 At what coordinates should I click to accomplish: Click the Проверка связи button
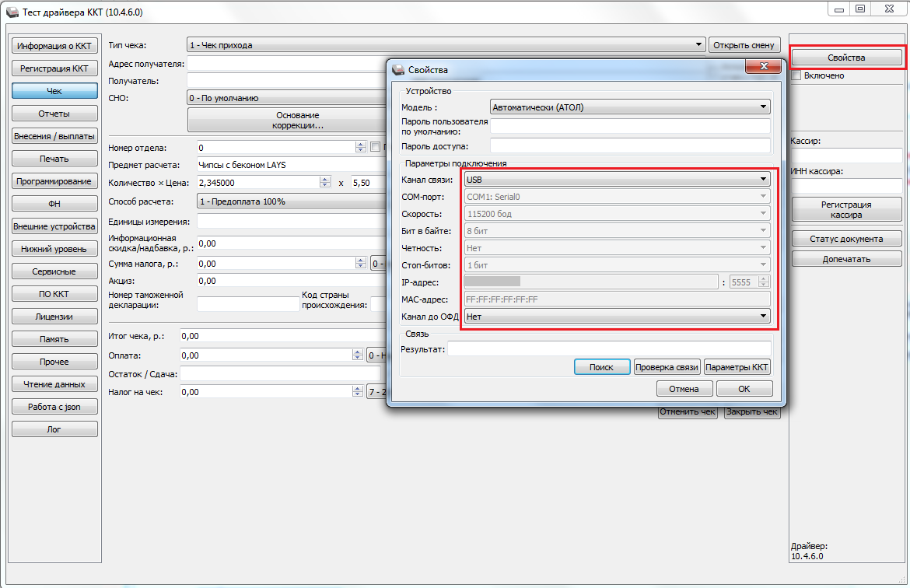tap(667, 367)
